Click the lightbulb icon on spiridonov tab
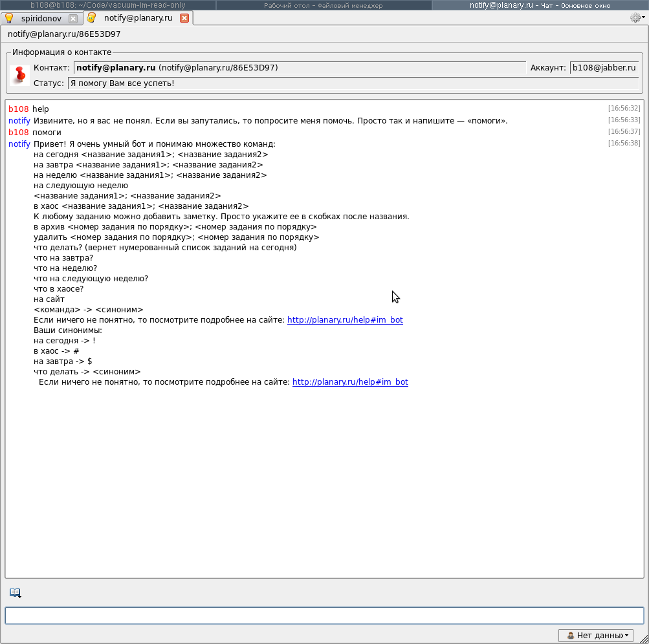The height and width of the screenshot is (644, 649). pos(9,18)
